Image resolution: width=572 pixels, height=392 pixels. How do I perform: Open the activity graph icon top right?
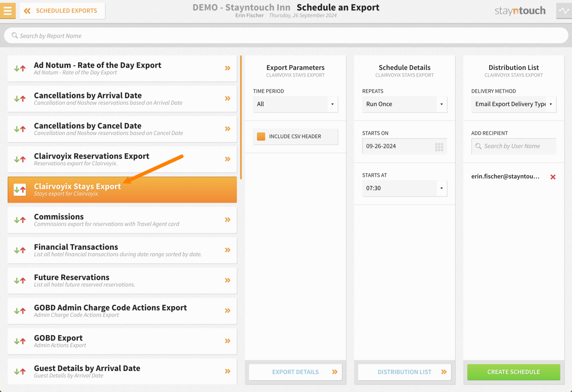[564, 11]
